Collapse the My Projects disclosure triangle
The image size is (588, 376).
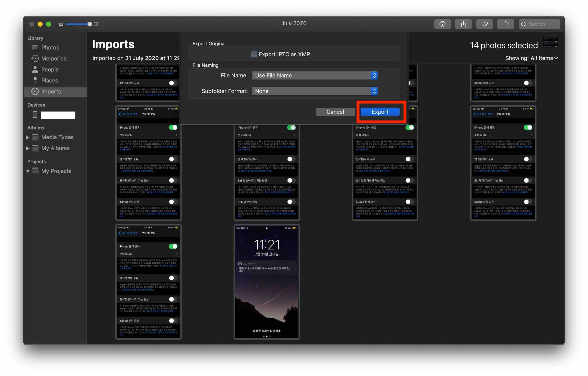[28, 171]
